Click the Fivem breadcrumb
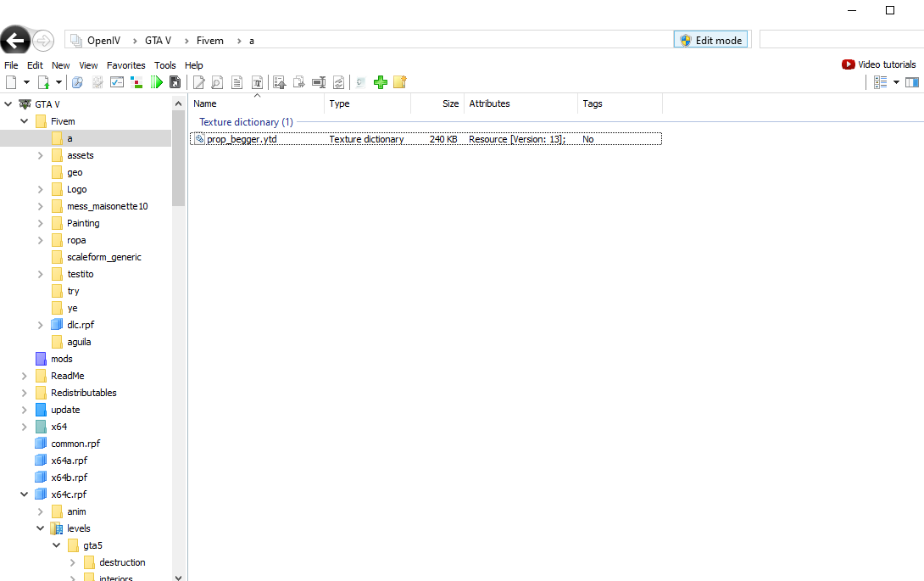The height and width of the screenshot is (581, 924). click(209, 41)
